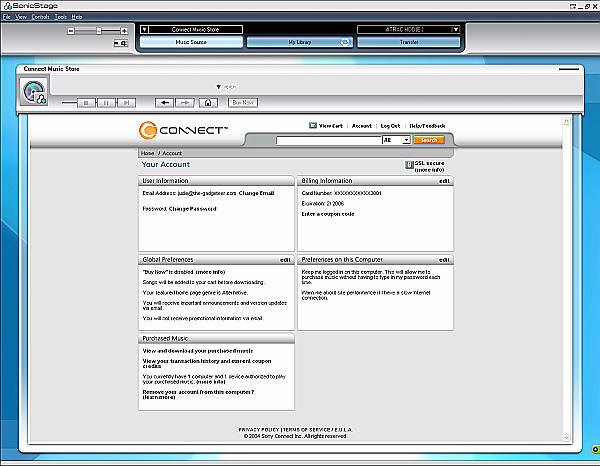Open the Tools menu
Screen dimensions: 600x466
pos(61,17)
